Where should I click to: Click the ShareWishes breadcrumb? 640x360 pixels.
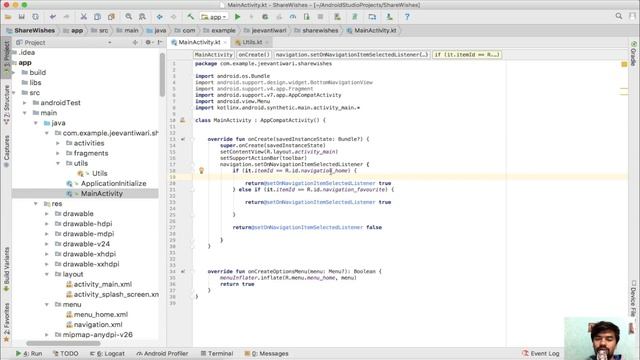point(31,31)
